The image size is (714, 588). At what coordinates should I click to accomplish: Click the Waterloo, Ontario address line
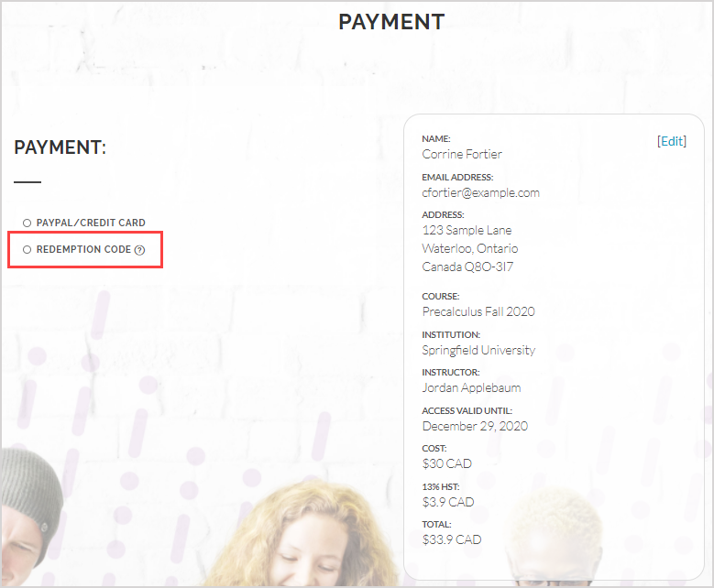click(469, 248)
